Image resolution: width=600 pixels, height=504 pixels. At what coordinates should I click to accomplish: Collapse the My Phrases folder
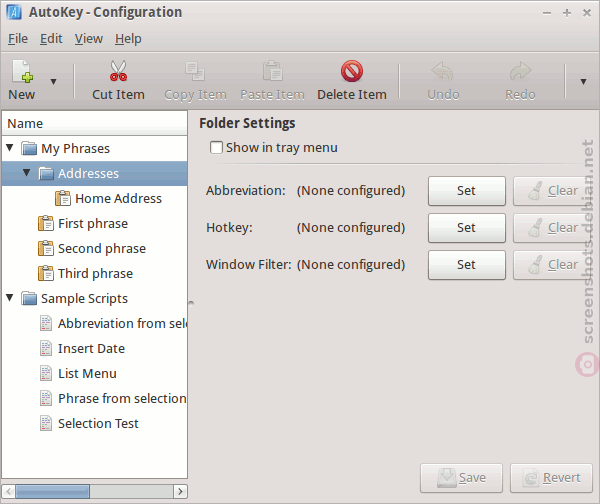(x=10, y=148)
